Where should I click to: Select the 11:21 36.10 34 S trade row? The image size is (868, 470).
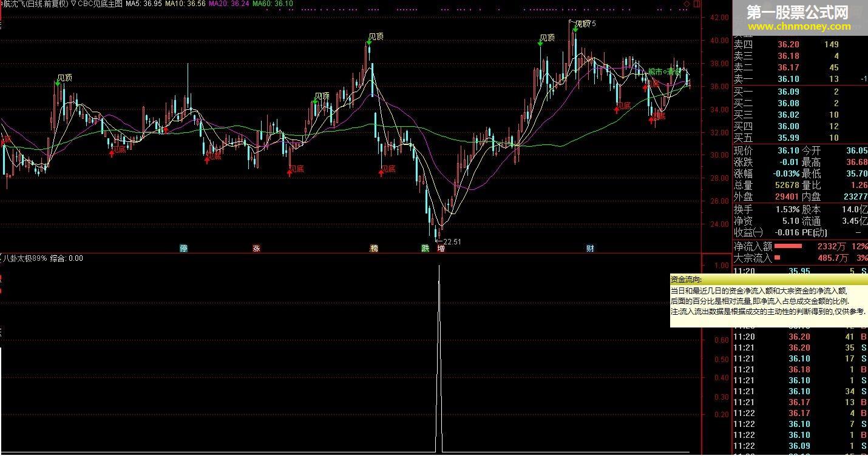coord(800,391)
